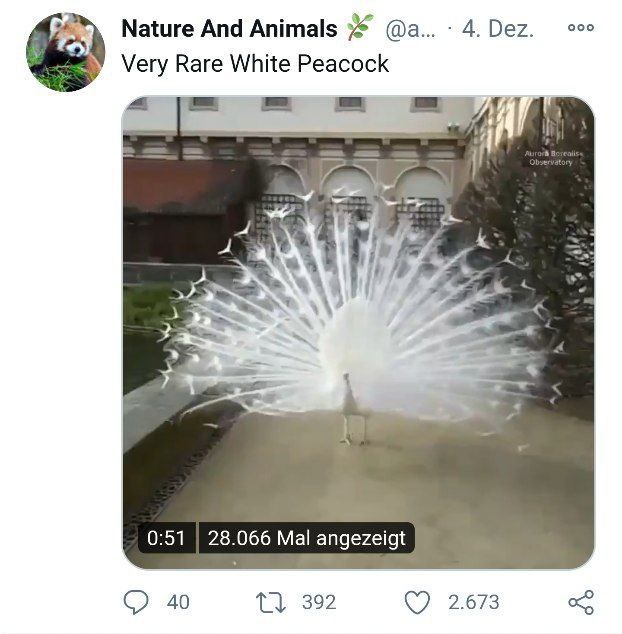Click the Very Rare White Peacock text
622x634 pixels.
pos(255,64)
